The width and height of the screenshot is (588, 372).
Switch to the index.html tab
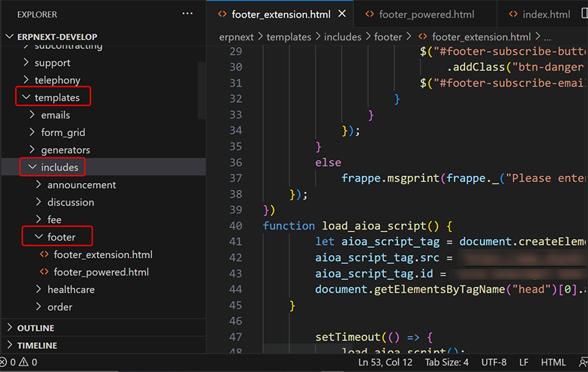pyautogui.click(x=546, y=14)
